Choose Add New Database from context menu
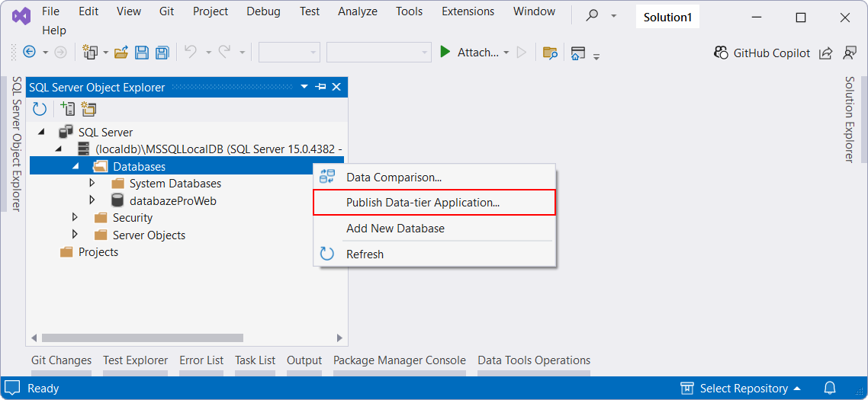 [435, 228]
